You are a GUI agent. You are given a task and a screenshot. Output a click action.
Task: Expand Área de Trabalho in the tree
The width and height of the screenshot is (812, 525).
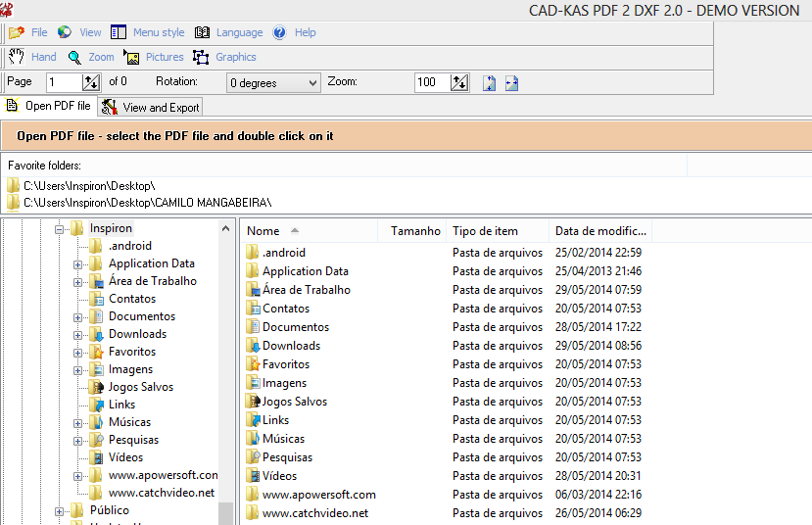tap(77, 282)
